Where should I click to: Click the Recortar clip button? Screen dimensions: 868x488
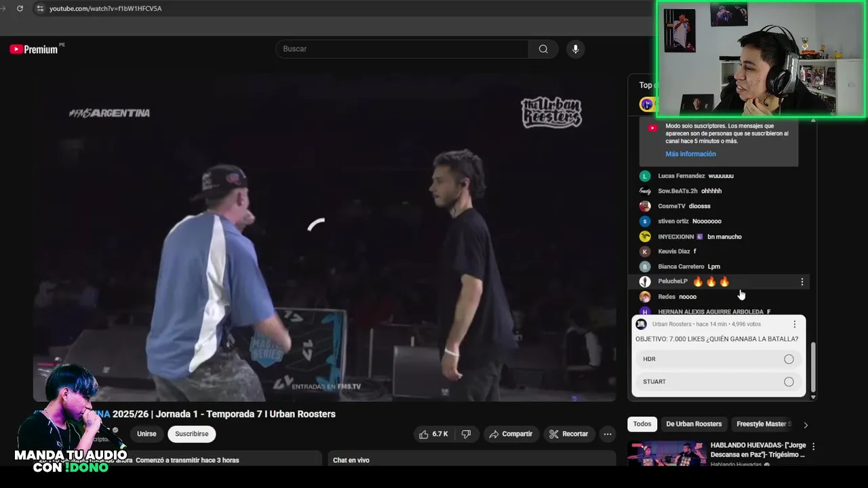(568, 434)
